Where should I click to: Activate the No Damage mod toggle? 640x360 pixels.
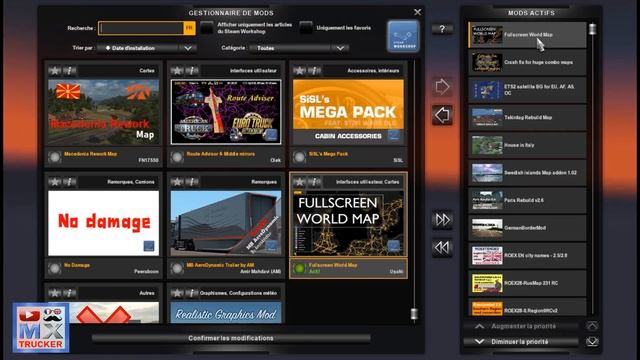[54, 268]
